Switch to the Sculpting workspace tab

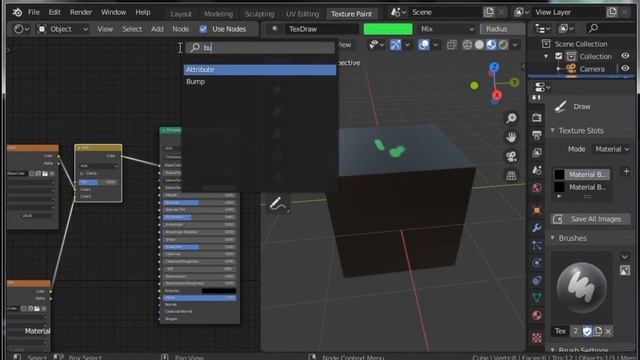click(259, 14)
